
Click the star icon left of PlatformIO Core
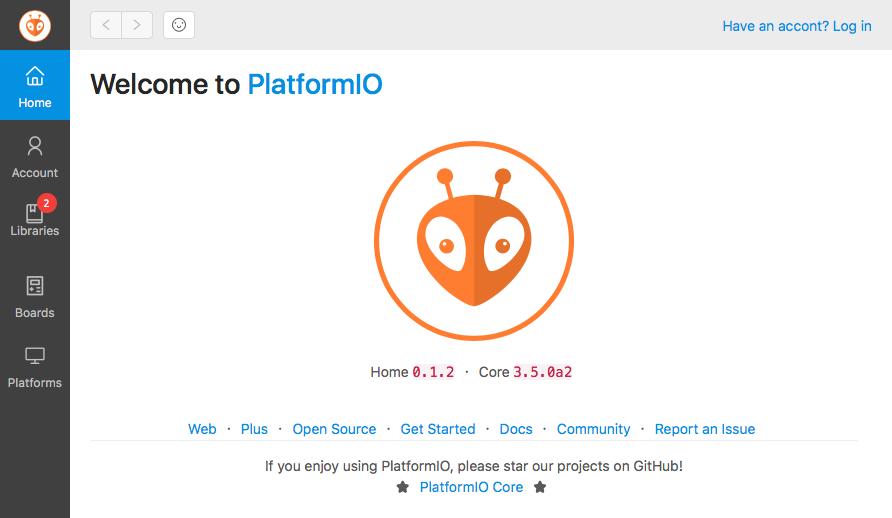pyautogui.click(x=403, y=487)
